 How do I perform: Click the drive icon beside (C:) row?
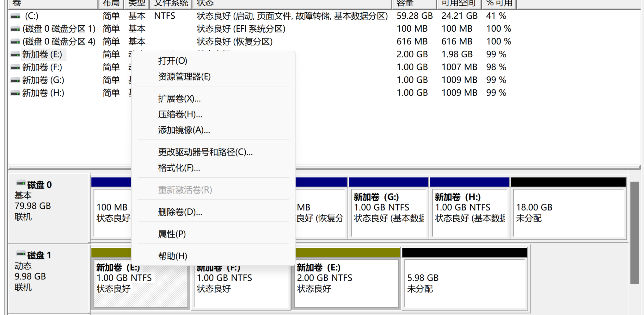tap(15, 16)
